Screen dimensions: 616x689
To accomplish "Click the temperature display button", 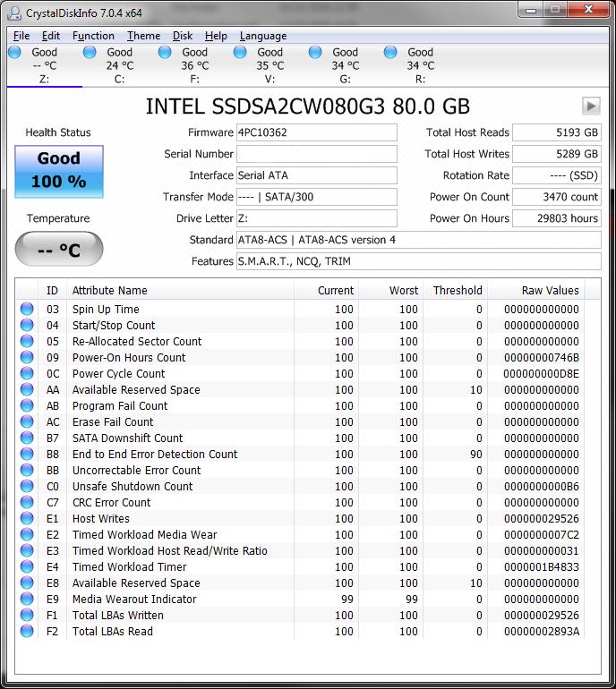I will (59, 250).
